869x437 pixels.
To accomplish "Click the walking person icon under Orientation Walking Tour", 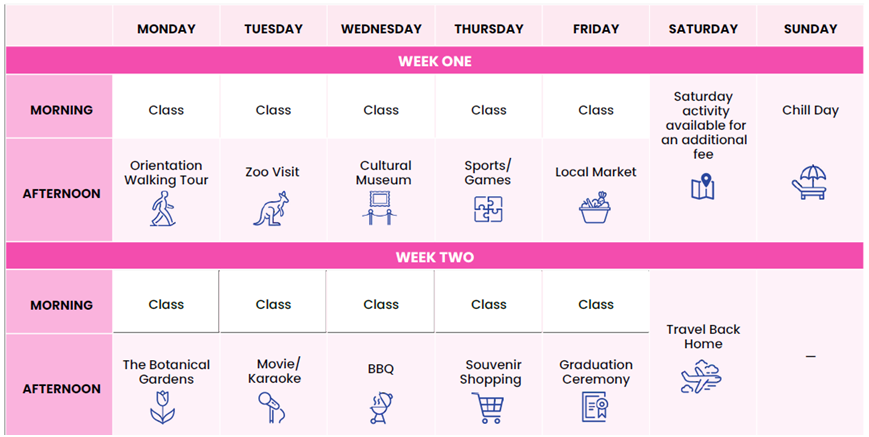I will pyautogui.click(x=163, y=208).
